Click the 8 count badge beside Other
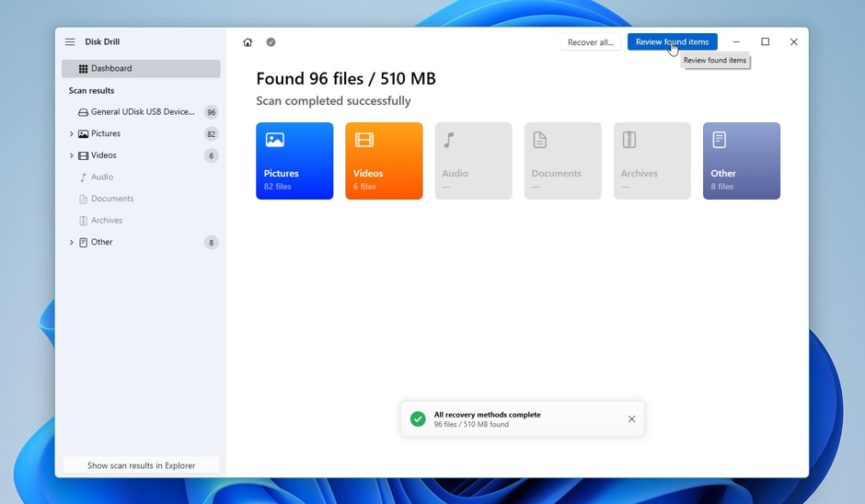The image size is (865, 504). (x=212, y=243)
